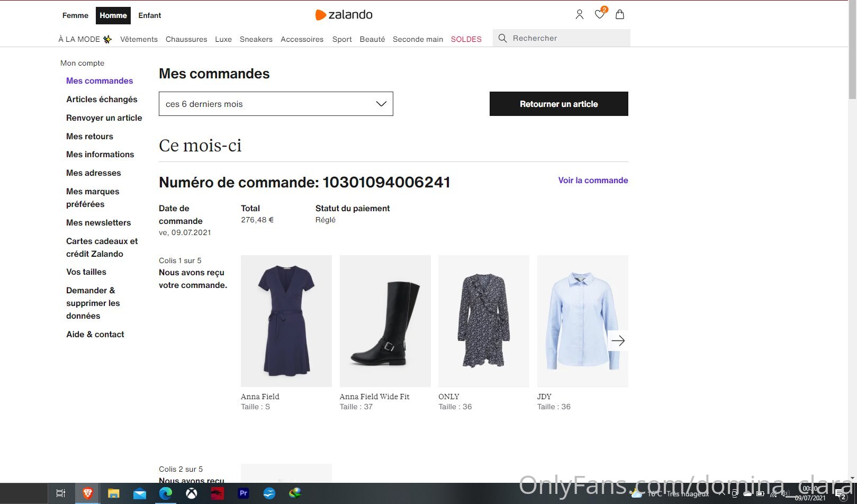This screenshot has height=504, width=857.
Task: Show next items with arrow button
Action: click(618, 341)
